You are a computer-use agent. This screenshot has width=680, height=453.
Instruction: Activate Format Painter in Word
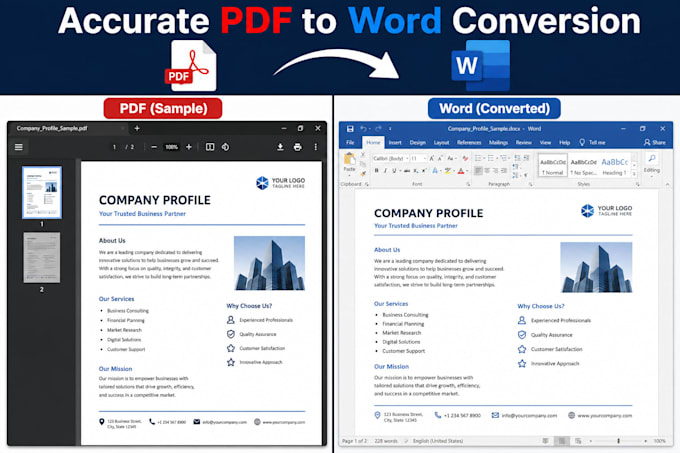363,174
